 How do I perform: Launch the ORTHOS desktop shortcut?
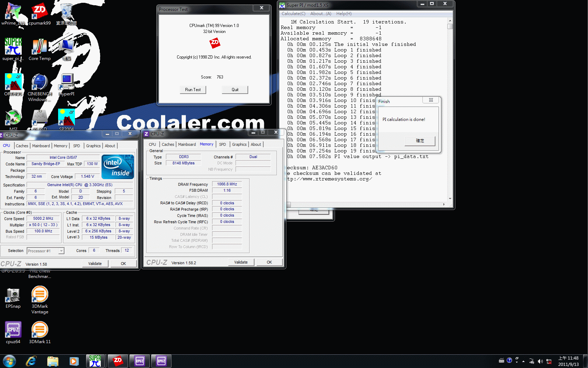pos(13,84)
